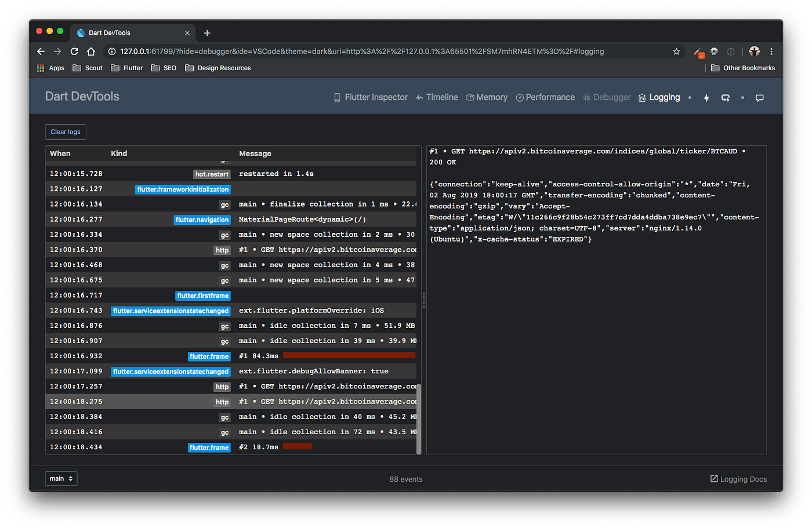
Task: Click the hot restart icon in header
Action: coord(726,98)
